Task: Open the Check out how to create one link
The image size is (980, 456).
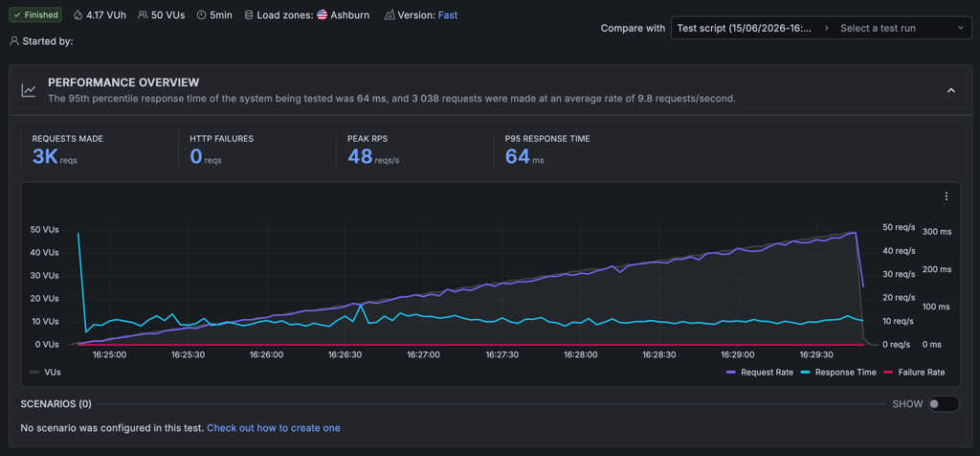Action: pyautogui.click(x=274, y=428)
